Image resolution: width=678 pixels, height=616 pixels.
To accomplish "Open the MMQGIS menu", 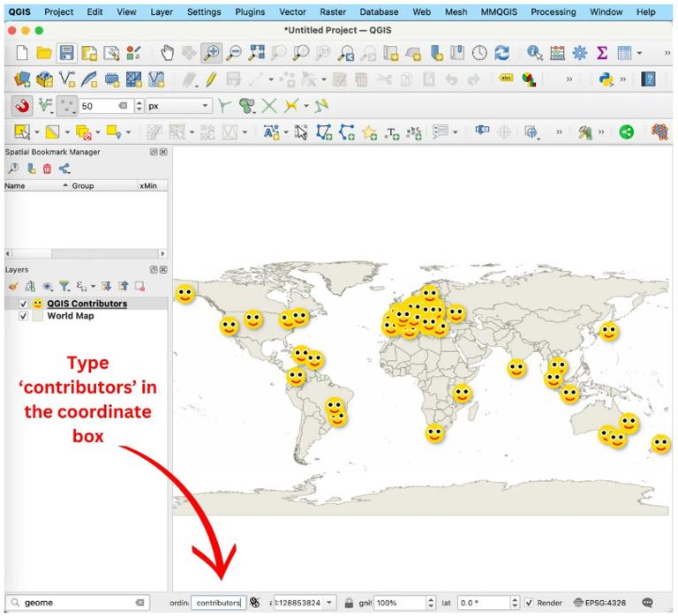I will point(499,12).
